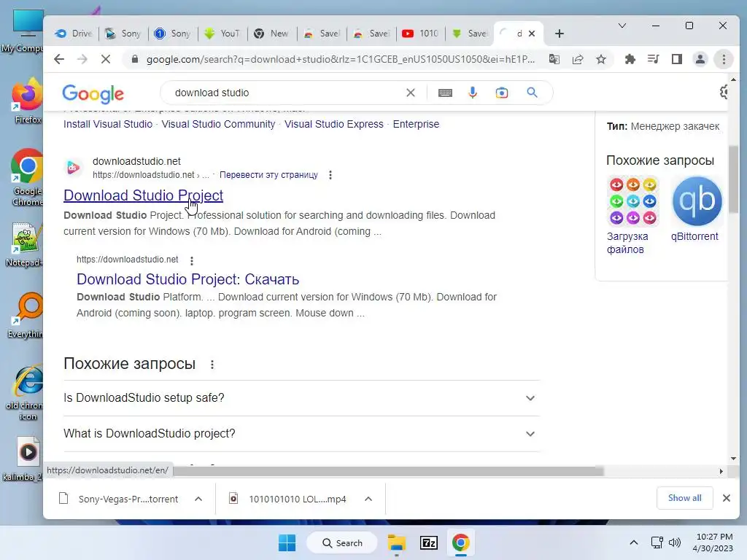The height and width of the screenshot is (560, 747).
Task: Open Sony-Vegas torrent download options arrow
Action: [x=198, y=499]
